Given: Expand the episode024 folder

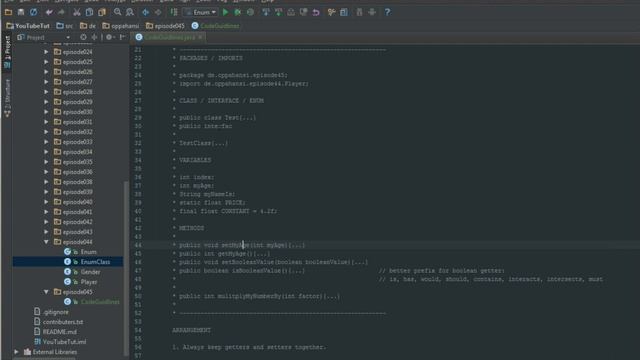Looking at the screenshot, I should 46,52.
